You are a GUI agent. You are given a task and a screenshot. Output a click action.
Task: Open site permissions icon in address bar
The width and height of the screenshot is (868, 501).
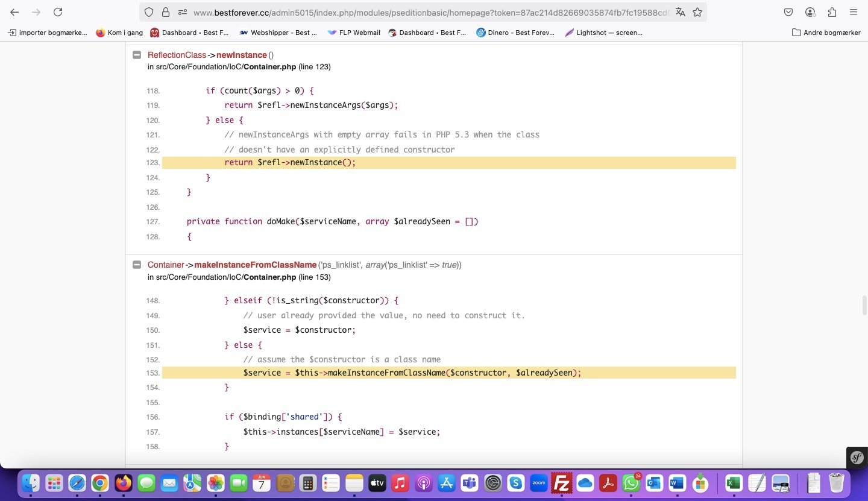(182, 12)
